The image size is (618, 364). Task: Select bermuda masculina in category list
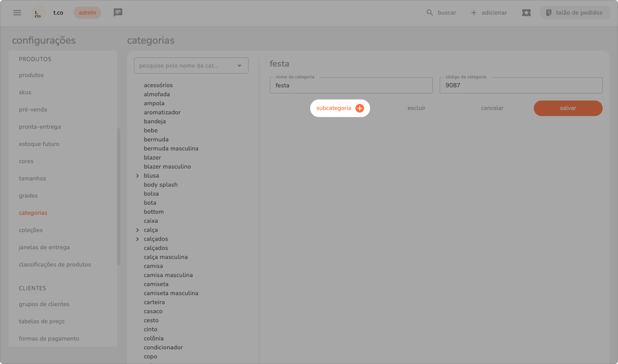coord(171,149)
